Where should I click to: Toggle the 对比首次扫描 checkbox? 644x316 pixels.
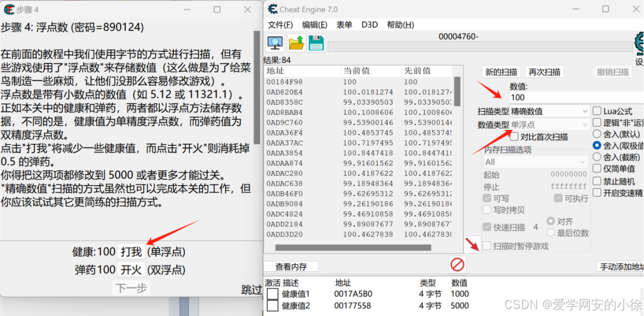click(x=515, y=137)
